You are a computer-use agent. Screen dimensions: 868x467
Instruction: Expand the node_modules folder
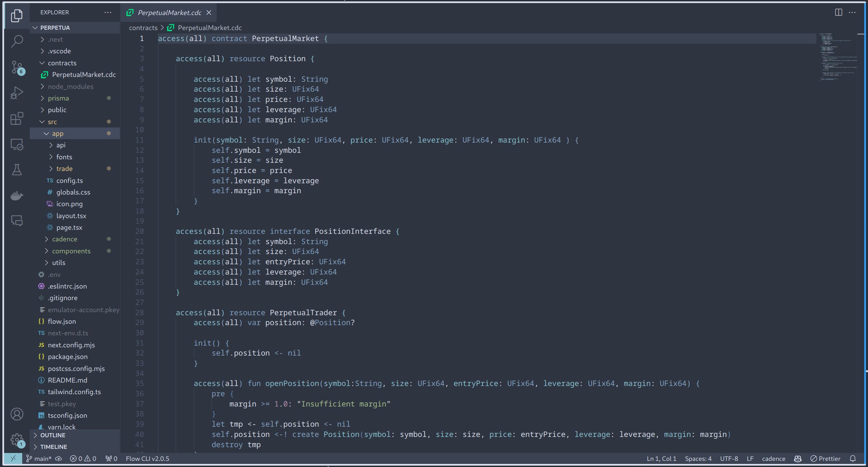pos(75,86)
